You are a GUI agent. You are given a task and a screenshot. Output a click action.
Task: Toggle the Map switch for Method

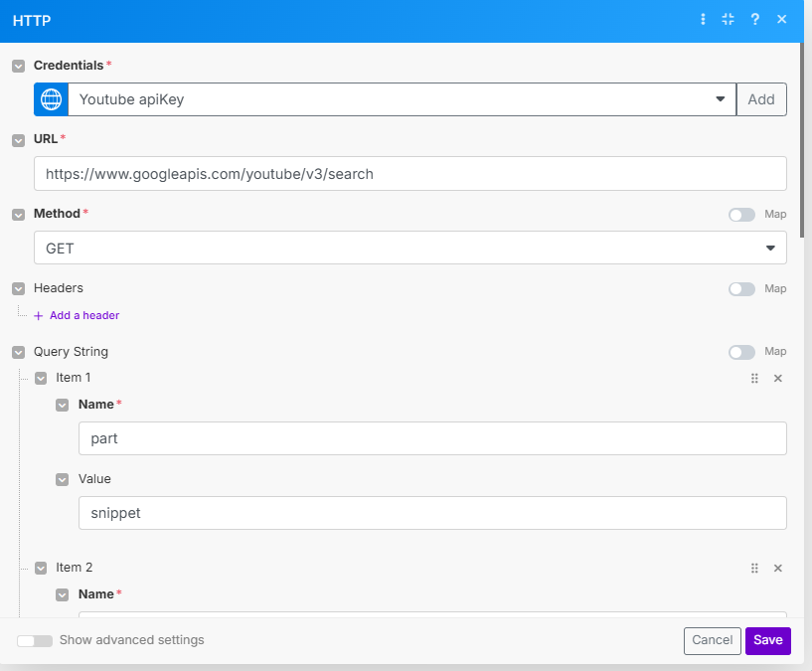click(x=741, y=215)
